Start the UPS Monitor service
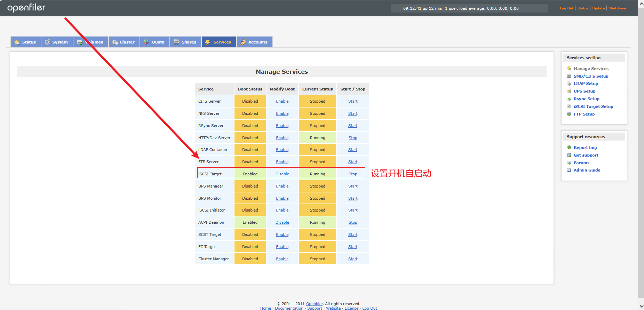This screenshot has width=644, height=310. click(x=353, y=198)
